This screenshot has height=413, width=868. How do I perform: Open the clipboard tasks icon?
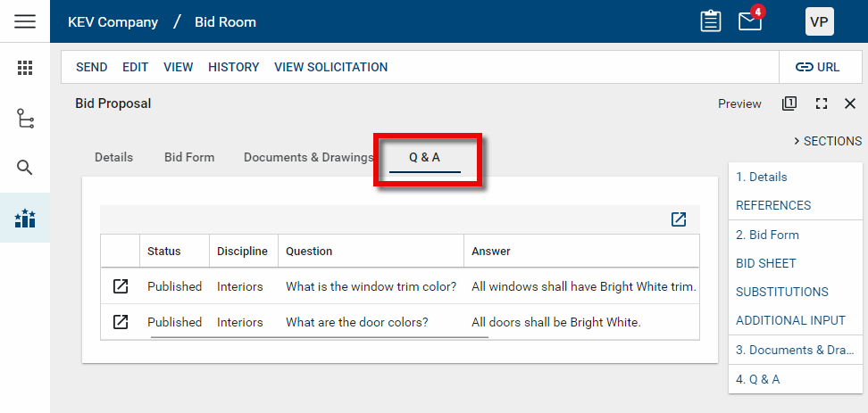click(x=711, y=21)
